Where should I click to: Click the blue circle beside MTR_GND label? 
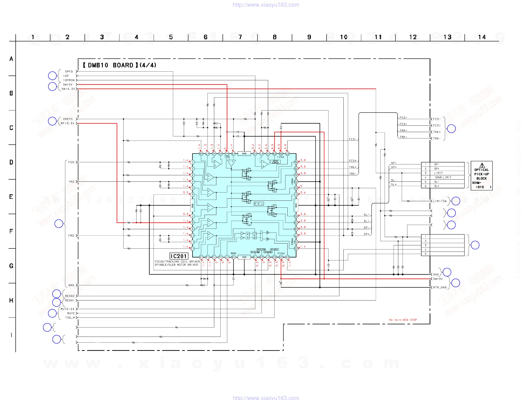click(456, 283)
